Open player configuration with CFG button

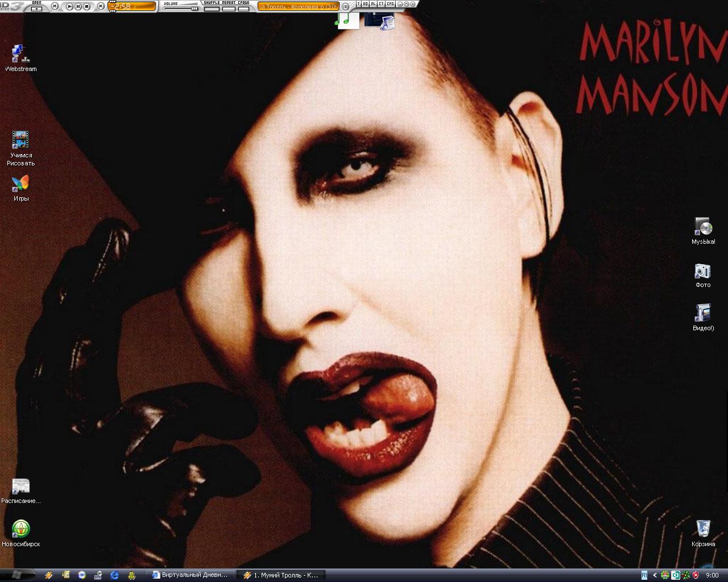click(391, 4)
